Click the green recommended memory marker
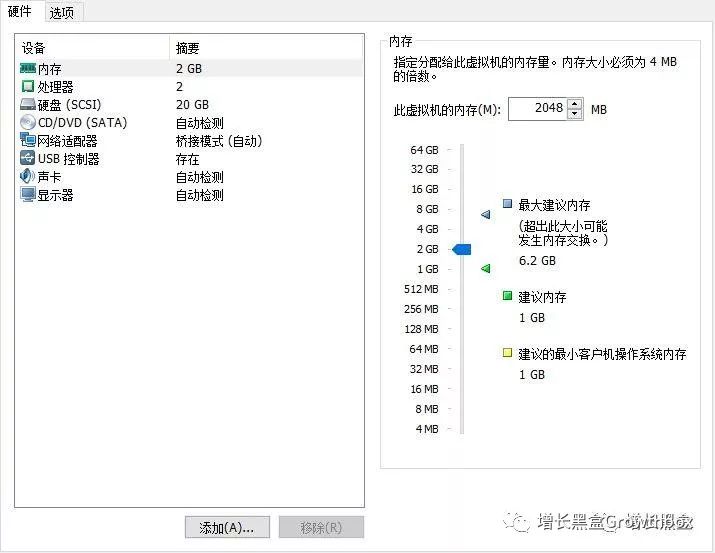The height and width of the screenshot is (553, 715). (x=486, y=268)
